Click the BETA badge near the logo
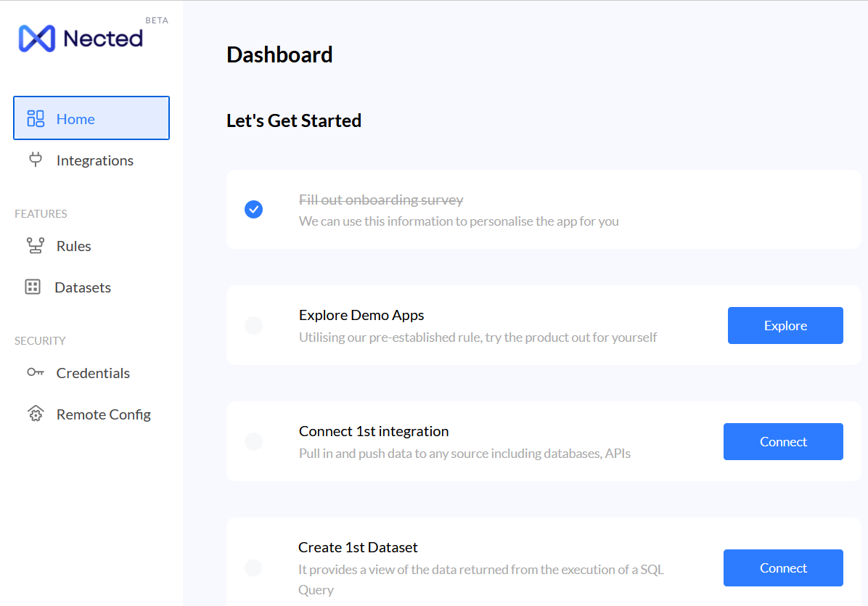 click(x=157, y=20)
